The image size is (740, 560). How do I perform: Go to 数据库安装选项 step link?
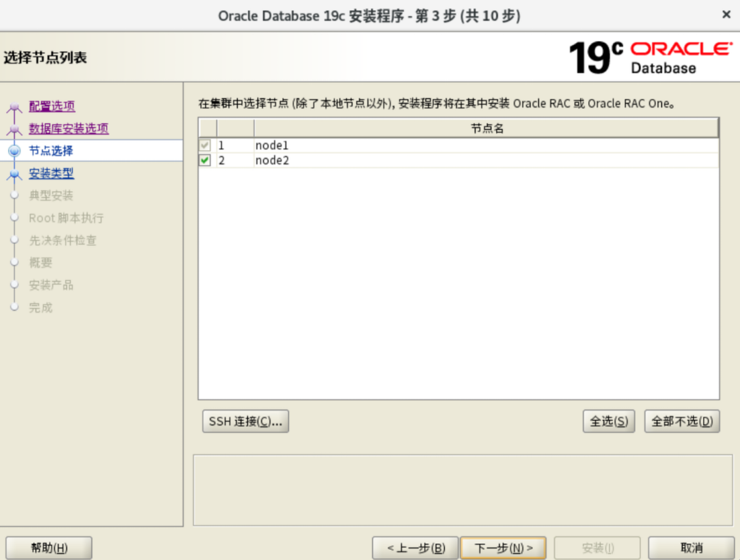pyautogui.click(x=68, y=128)
